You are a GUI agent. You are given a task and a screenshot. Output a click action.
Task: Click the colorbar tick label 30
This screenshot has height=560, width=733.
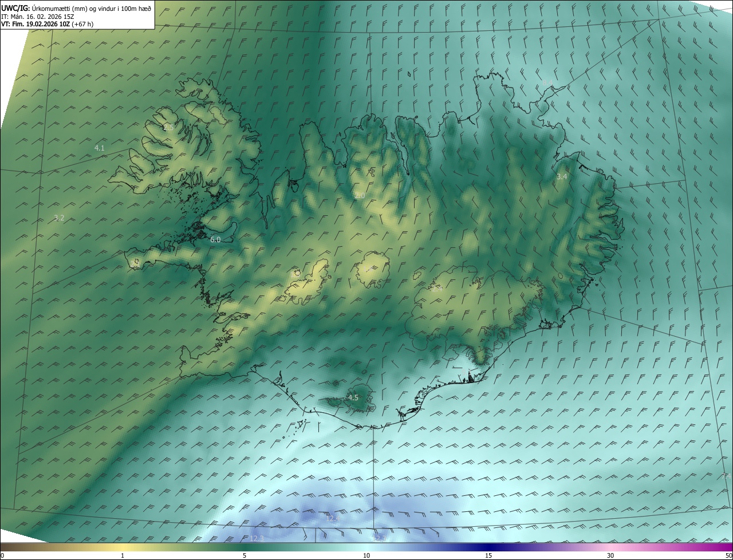tap(610, 555)
